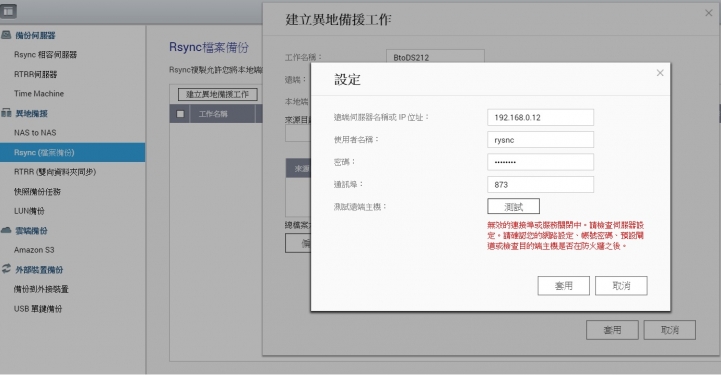Close the 設定 dialog with X
This screenshot has height=375, width=721.
[x=660, y=73]
